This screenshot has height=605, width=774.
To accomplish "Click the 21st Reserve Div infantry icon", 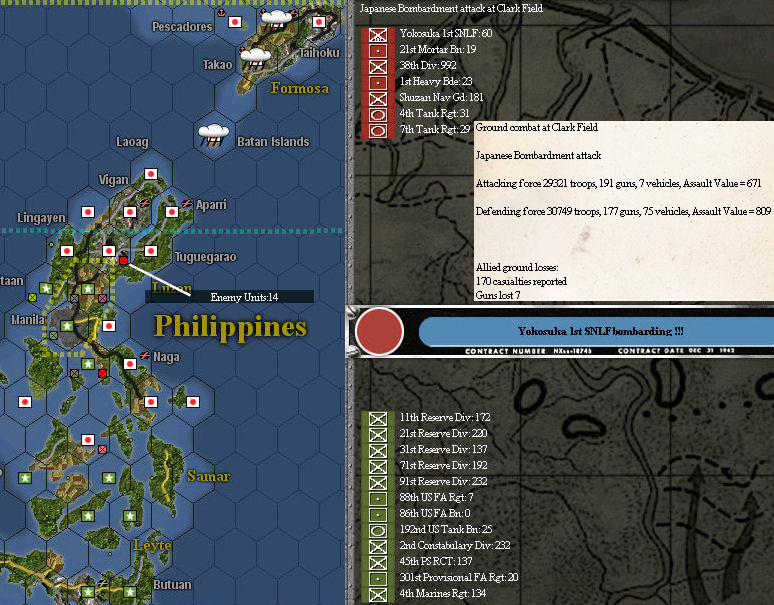I will click(378, 434).
